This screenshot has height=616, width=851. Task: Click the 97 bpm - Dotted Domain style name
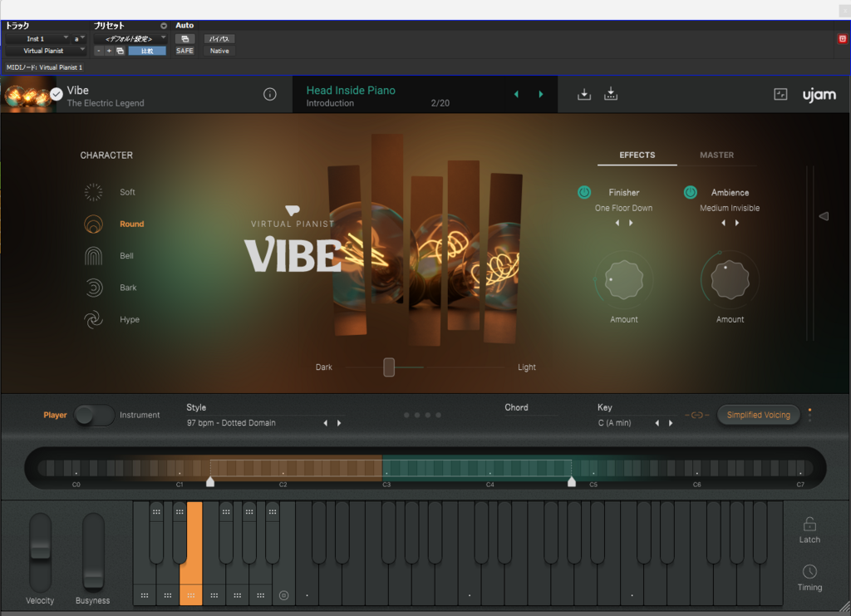coord(231,423)
